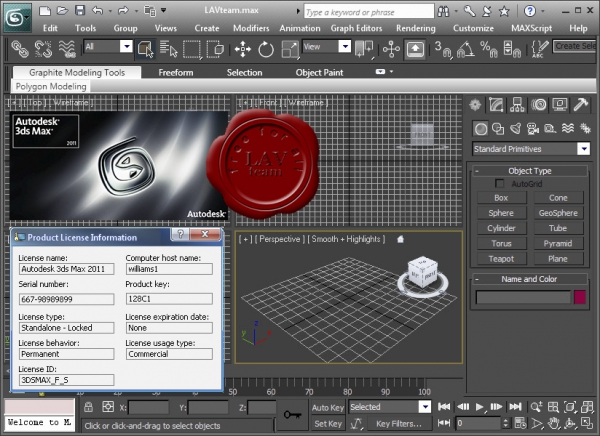Click Use Pivot Point Center icon
This screenshot has width=600, height=436.
tap(364, 49)
